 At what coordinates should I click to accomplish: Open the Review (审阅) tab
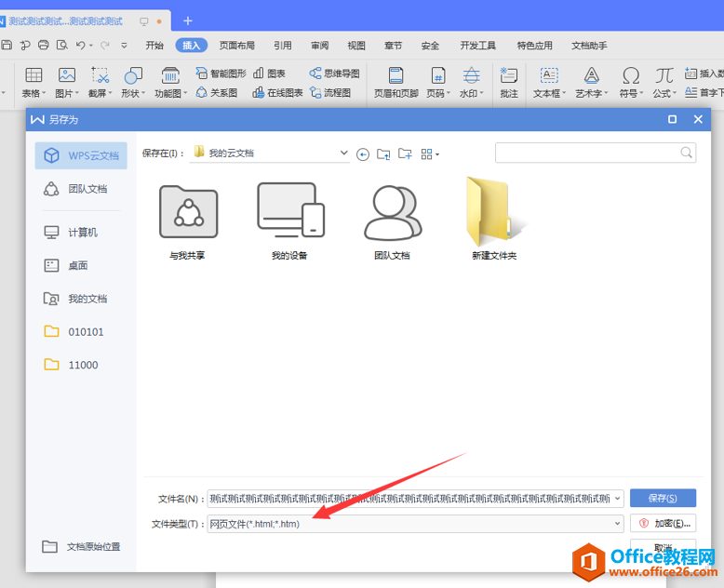pyautogui.click(x=319, y=46)
